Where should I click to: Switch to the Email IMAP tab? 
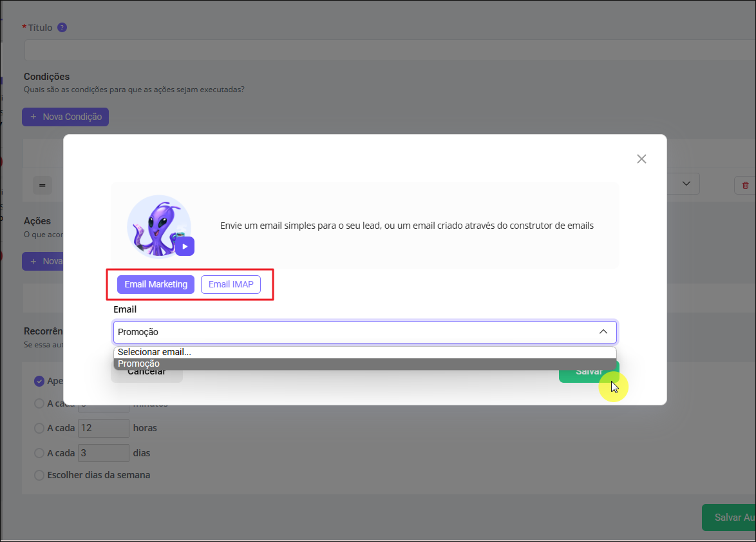(231, 284)
